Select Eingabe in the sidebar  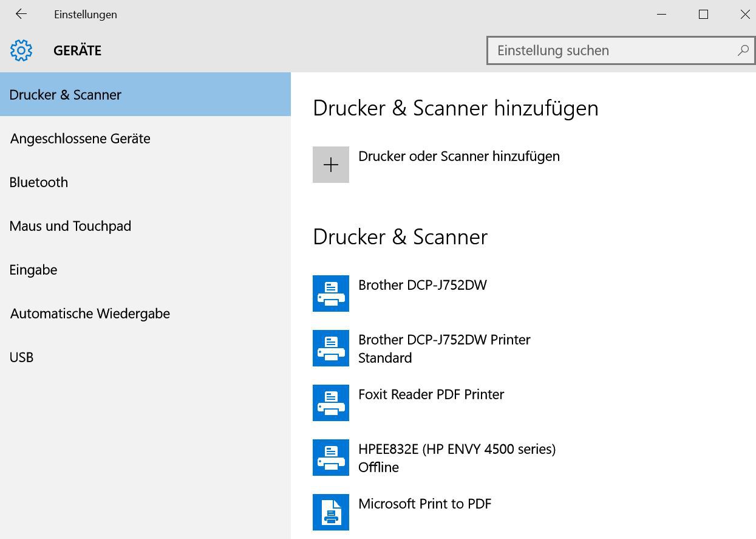click(x=33, y=270)
